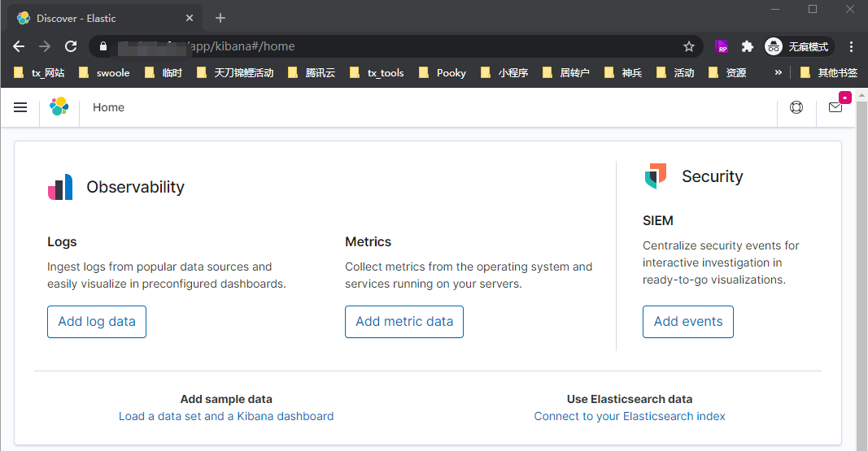Screen dimensions: 868x451
Task: Click the Logs subheading
Action: pos(62,242)
